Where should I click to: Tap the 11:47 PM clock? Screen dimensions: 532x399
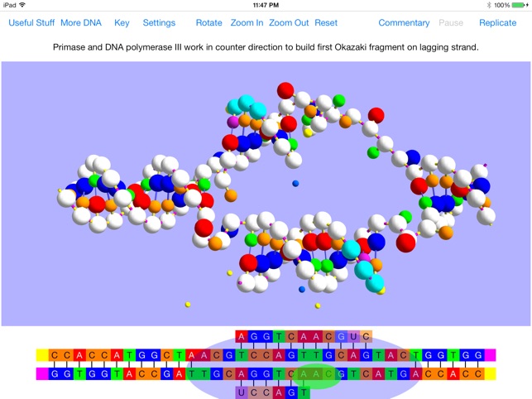click(x=266, y=5)
